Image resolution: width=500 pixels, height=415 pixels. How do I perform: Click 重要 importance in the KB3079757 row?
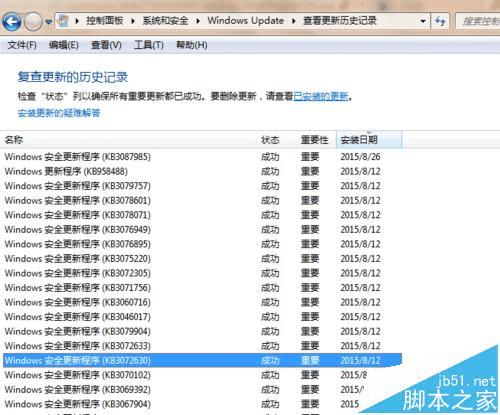click(x=310, y=186)
